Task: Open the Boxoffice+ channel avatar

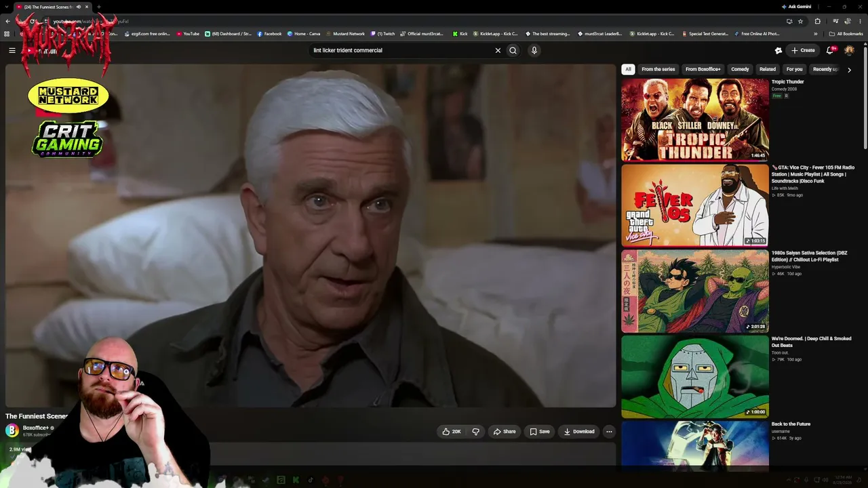Action: [12, 430]
